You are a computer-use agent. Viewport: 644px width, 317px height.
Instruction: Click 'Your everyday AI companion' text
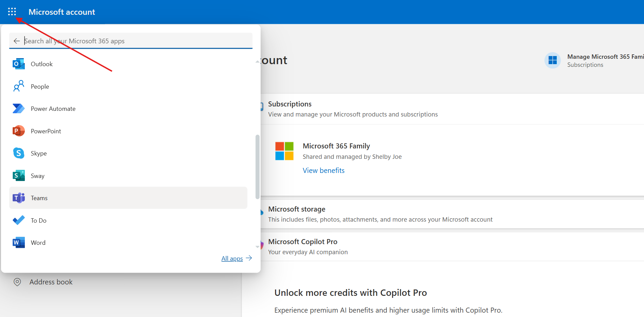308,252
